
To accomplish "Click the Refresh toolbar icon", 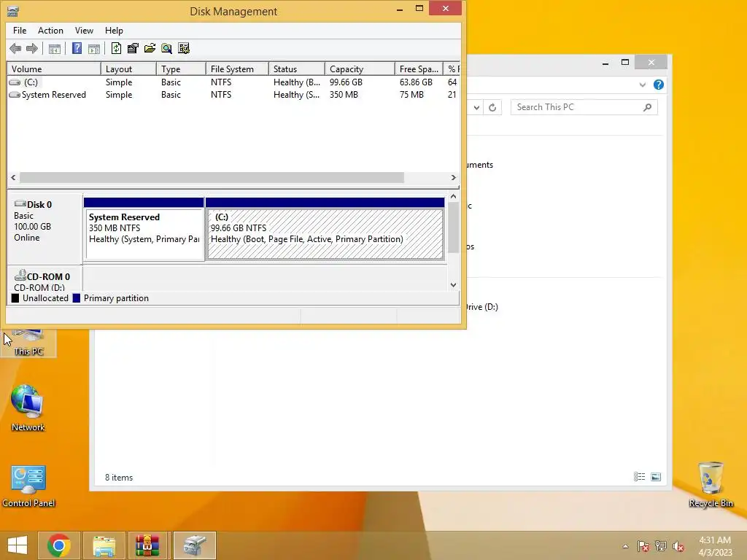I will click(116, 48).
